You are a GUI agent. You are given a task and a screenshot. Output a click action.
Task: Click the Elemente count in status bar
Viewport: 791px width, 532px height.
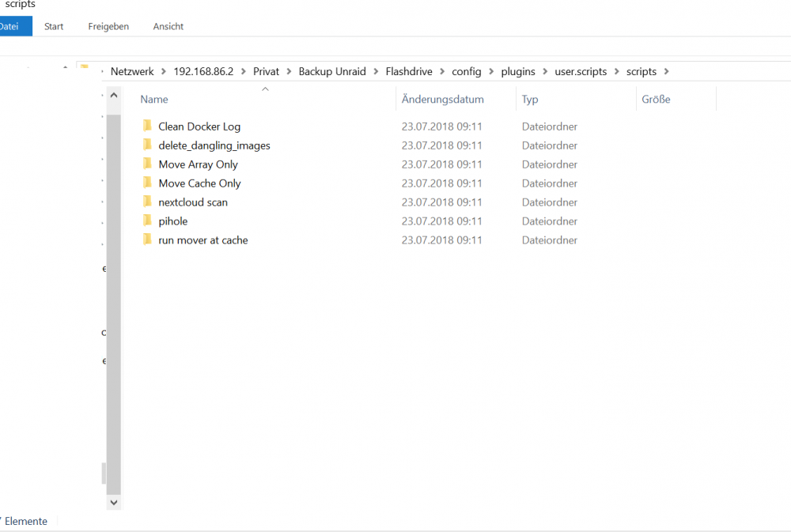click(x=25, y=522)
